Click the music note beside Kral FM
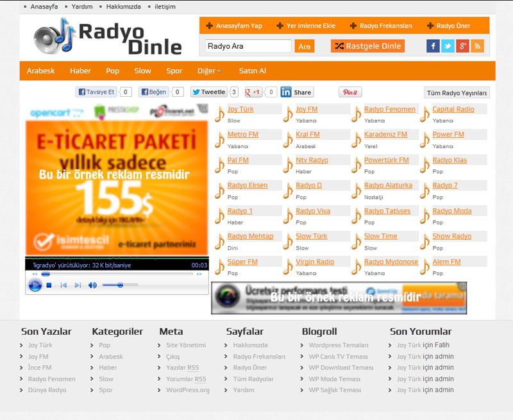The image size is (513, 420). point(288,139)
